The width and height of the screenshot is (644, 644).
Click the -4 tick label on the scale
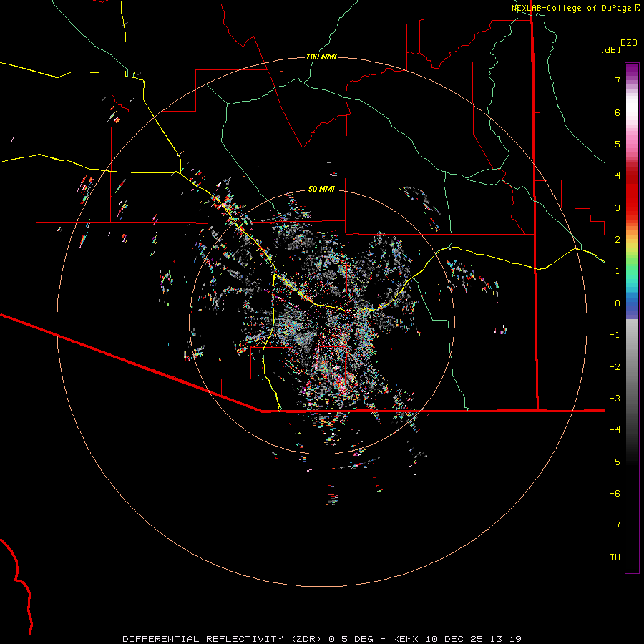(614, 430)
